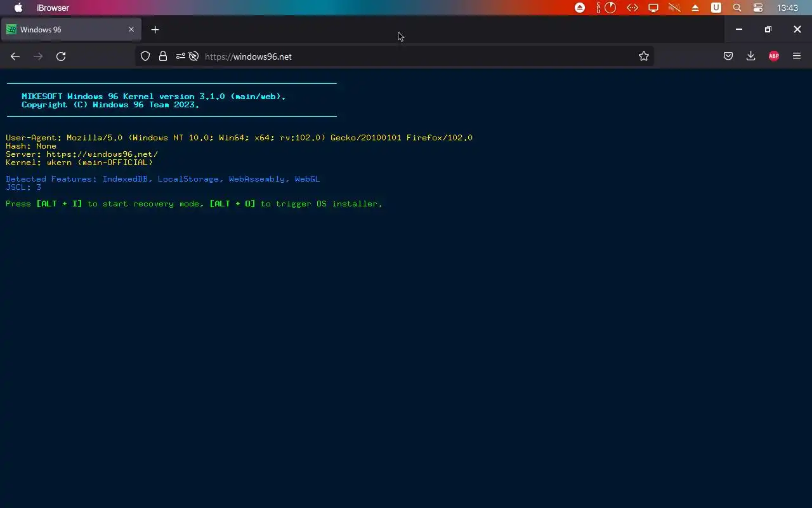The height and width of the screenshot is (508, 812).
Task: Open the iBrowser menu in menu bar
Action: [x=53, y=8]
